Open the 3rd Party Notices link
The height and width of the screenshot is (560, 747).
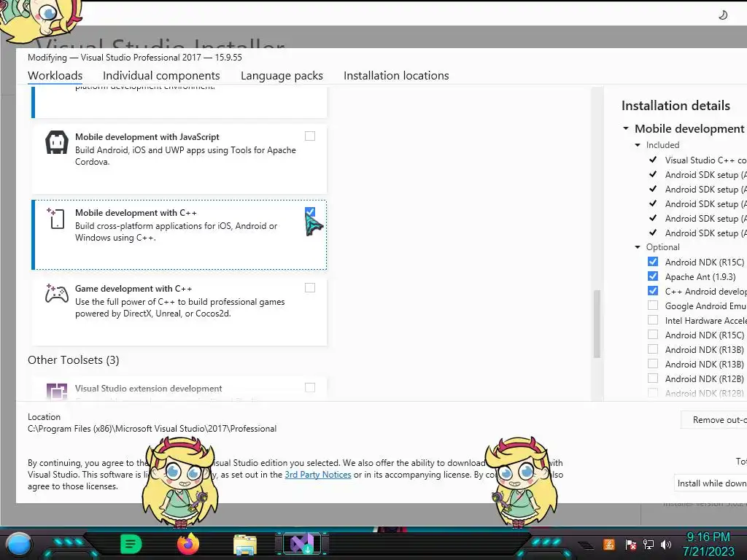[318, 475]
